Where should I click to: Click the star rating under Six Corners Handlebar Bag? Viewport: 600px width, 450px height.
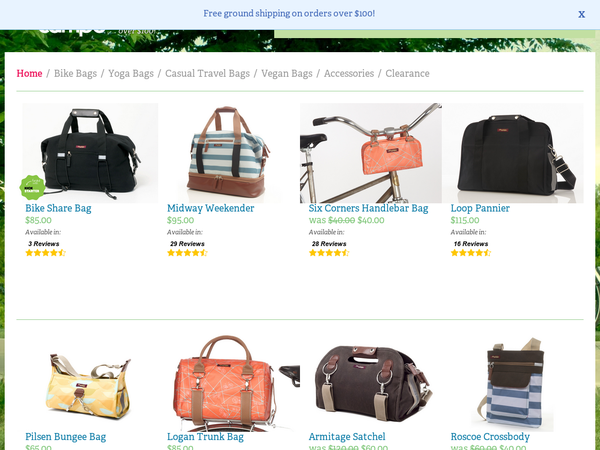pos(329,253)
